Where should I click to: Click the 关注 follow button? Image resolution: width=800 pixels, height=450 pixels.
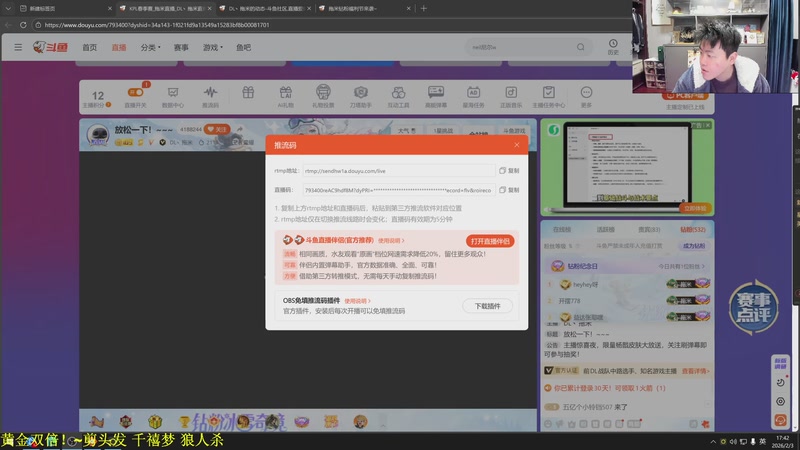click(217, 130)
